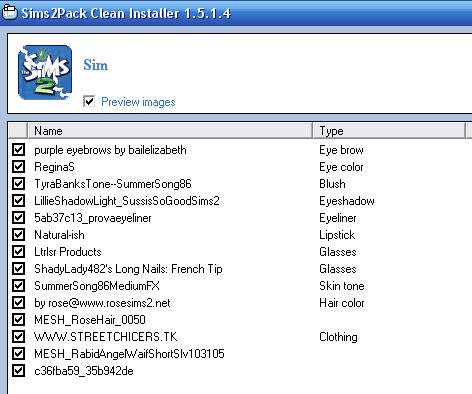Select the Ltrlsr Products entry

click(68, 252)
